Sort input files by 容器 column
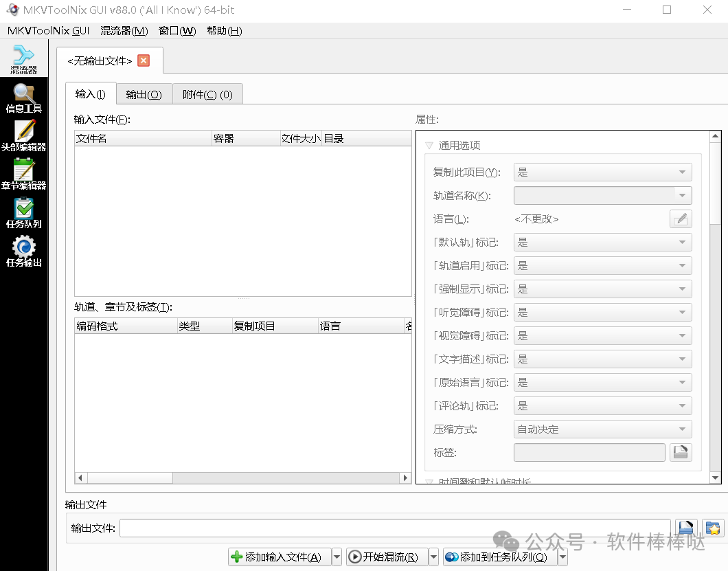 coord(246,138)
